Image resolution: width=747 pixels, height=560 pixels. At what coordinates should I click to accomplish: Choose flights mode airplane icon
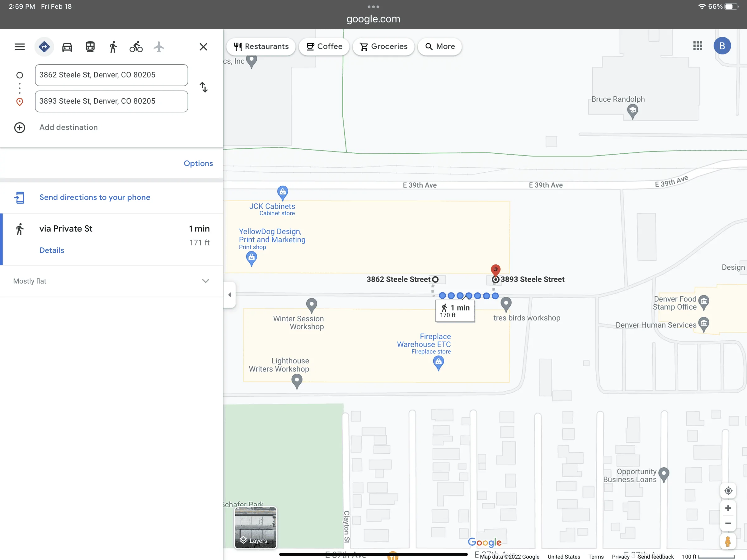159,47
